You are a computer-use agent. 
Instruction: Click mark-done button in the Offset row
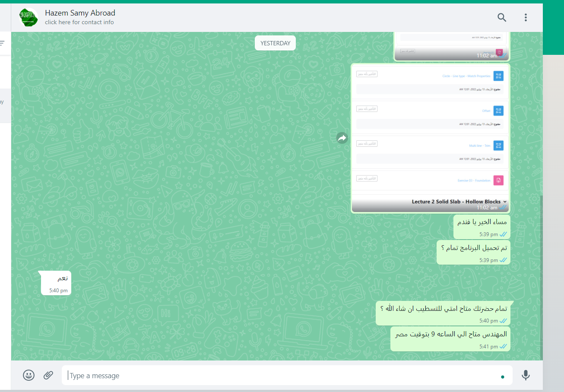point(367,109)
